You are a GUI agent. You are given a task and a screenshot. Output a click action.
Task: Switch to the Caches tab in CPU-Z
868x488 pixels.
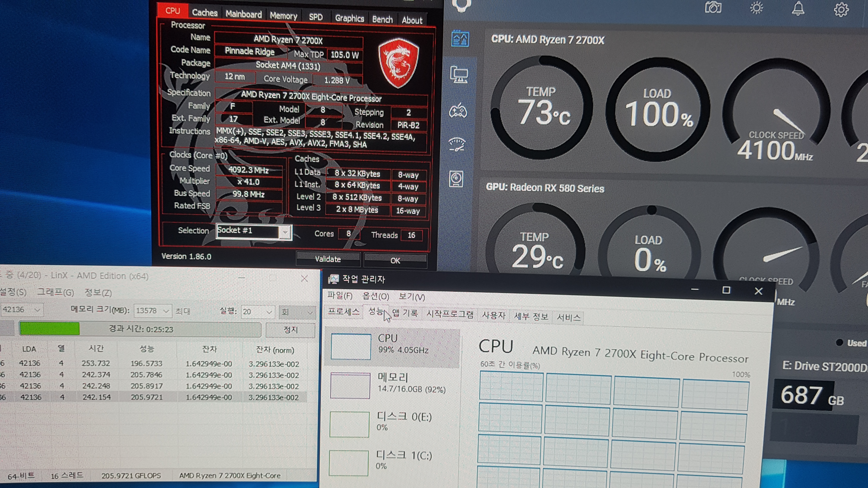click(205, 12)
